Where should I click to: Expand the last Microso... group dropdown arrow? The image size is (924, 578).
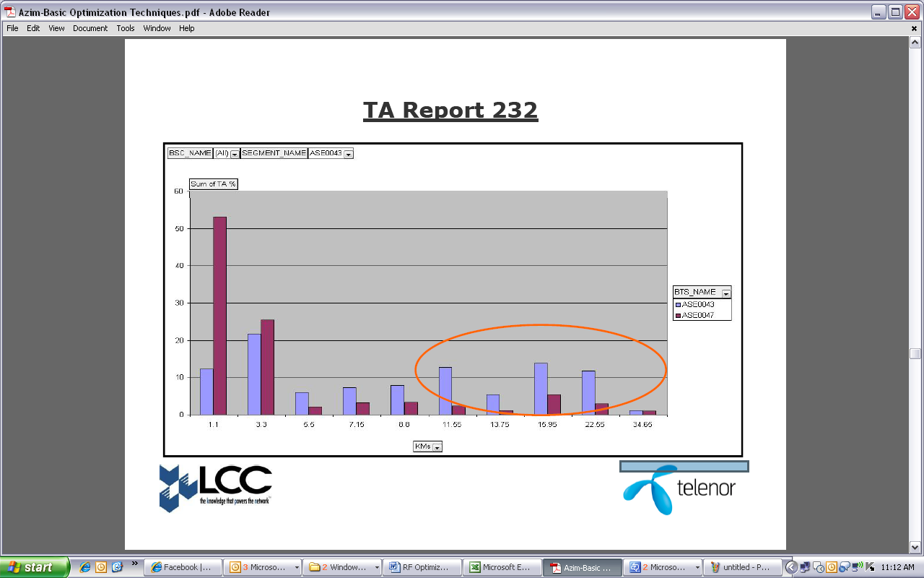[697, 568]
